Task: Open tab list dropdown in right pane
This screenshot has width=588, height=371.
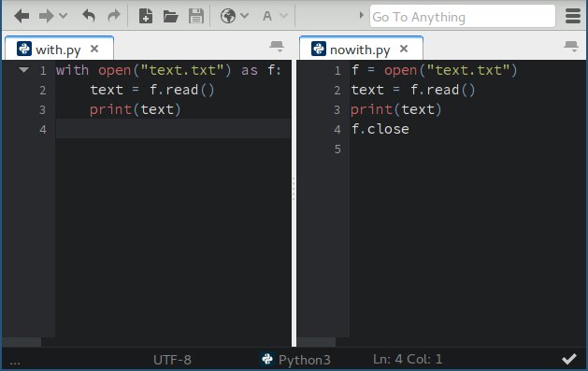Action: [571, 47]
